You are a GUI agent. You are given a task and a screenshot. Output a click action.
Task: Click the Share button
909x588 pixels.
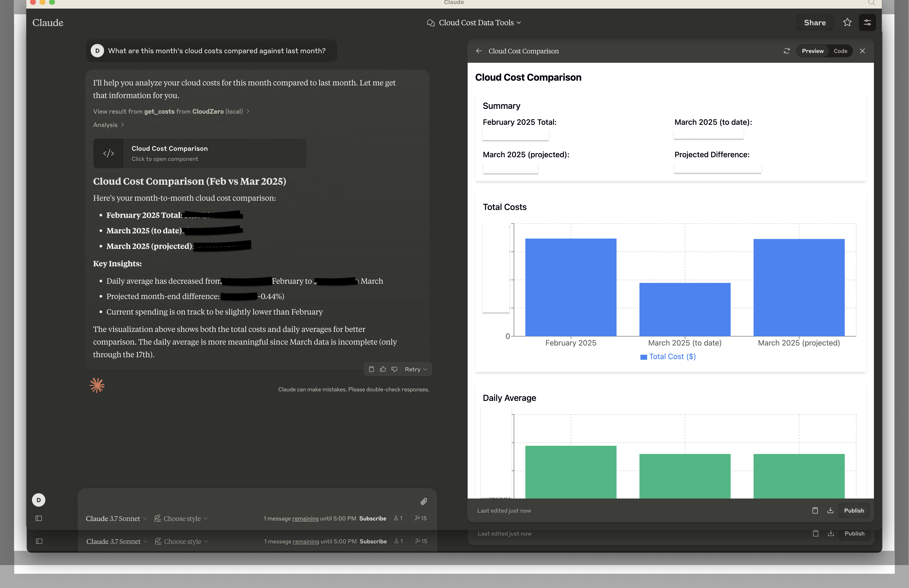click(814, 22)
